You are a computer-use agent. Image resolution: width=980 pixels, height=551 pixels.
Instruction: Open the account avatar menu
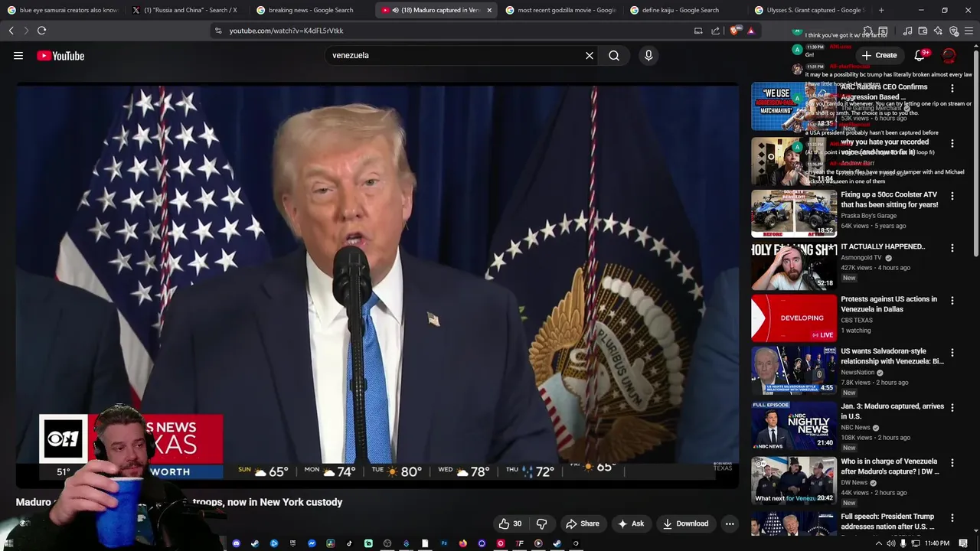(949, 55)
